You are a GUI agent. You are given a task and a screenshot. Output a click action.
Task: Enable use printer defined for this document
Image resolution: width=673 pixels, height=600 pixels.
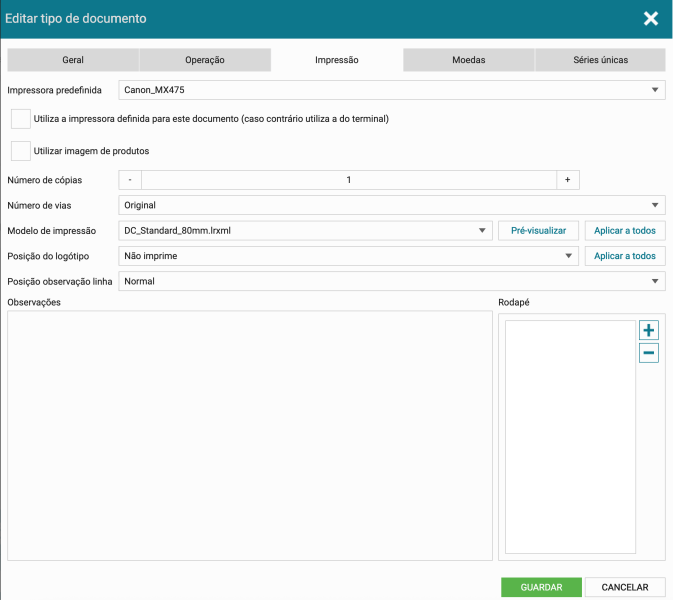[20, 119]
